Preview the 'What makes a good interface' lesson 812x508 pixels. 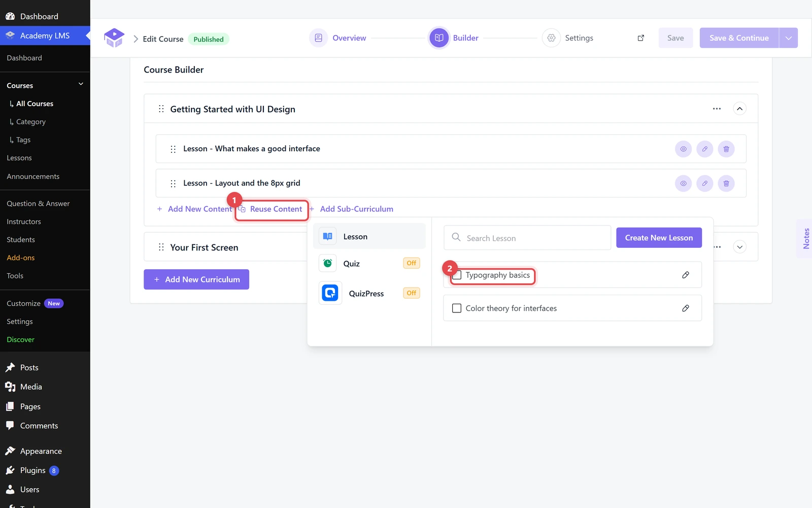(684, 149)
